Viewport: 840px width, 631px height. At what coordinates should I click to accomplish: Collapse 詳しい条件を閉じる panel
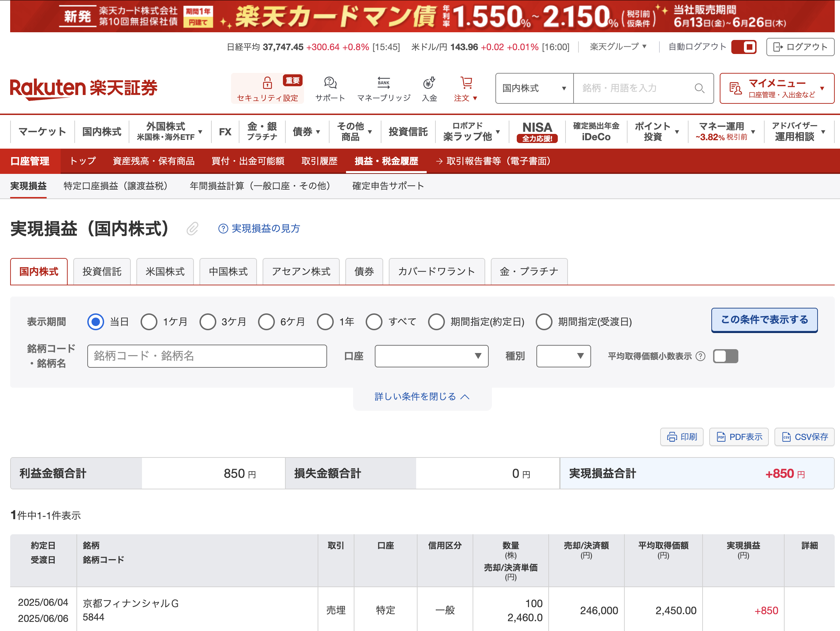tap(422, 397)
